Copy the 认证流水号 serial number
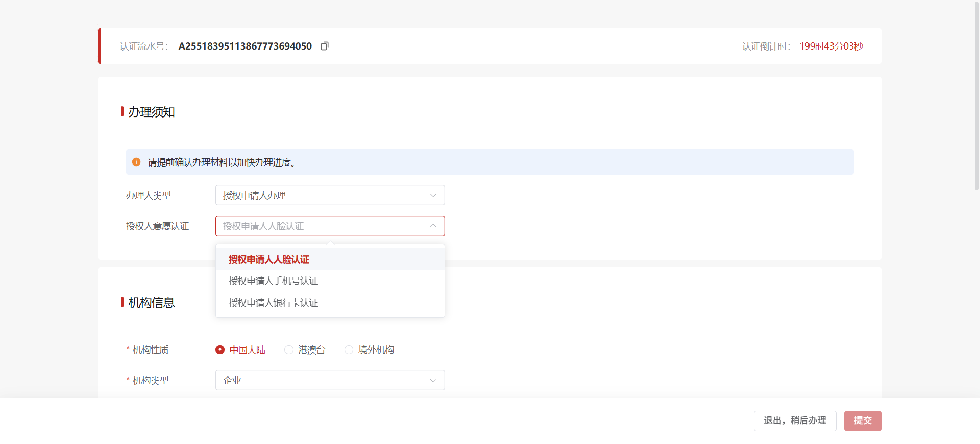The width and height of the screenshot is (980, 444). pyautogui.click(x=324, y=46)
